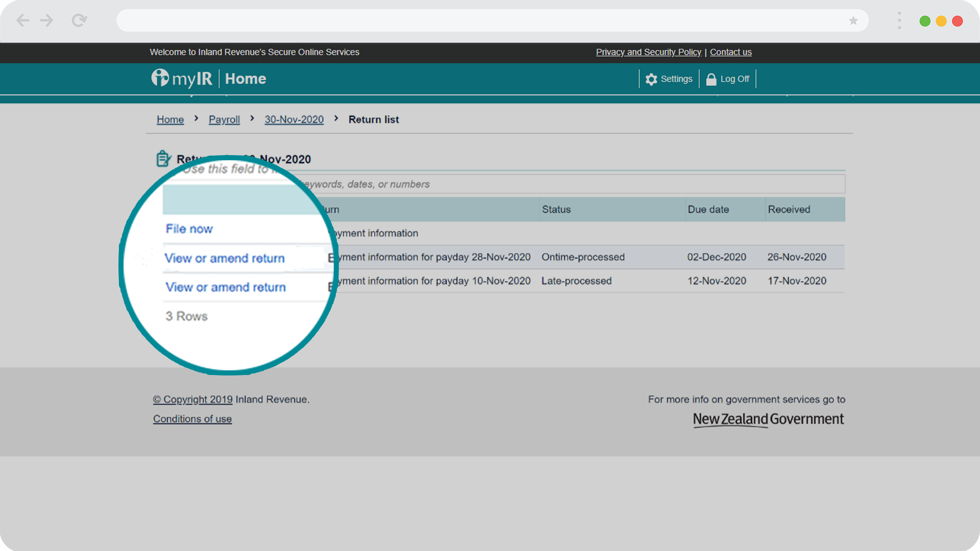Viewport: 980px width, 551px height.
Task: Open Conditions of use link
Action: coord(192,419)
